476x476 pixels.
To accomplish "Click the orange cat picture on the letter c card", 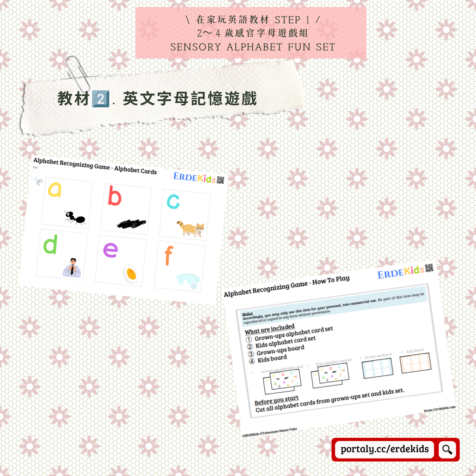I will click(190, 229).
